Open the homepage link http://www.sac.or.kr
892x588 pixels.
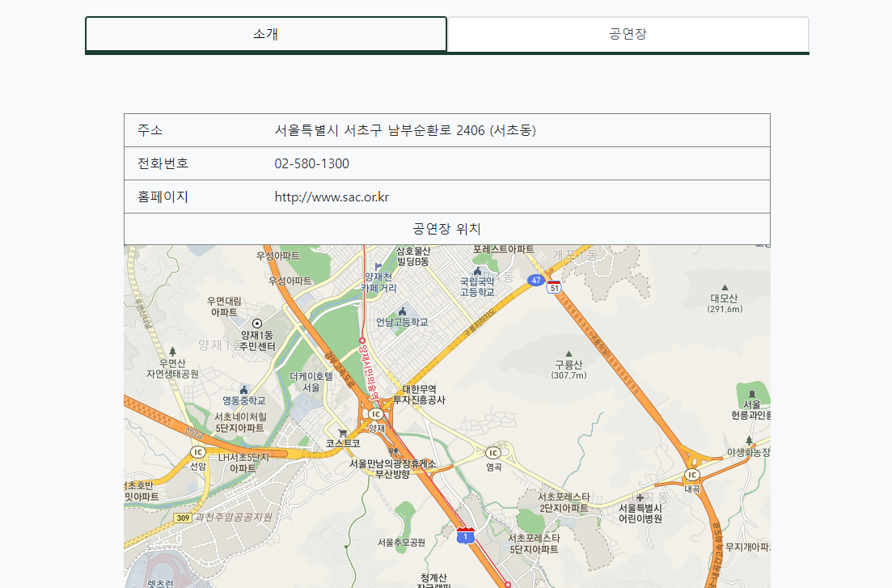click(332, 197)
